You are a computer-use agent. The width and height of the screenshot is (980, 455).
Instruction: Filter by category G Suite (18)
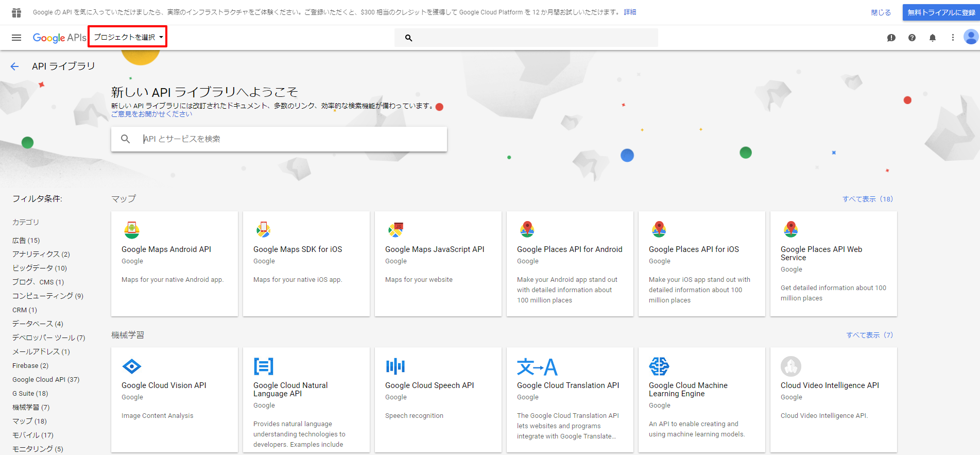pos(30,393)
